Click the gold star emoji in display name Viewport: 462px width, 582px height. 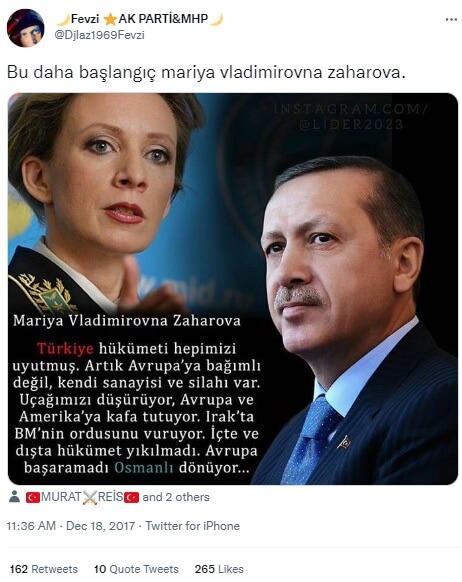pos(110,19)
